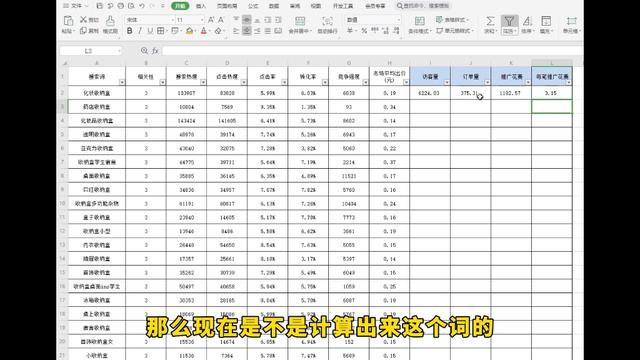The height and width of the screenshot is (360, 640).
Task: Click the Clear eraser icon
Action: pos(218,31)
